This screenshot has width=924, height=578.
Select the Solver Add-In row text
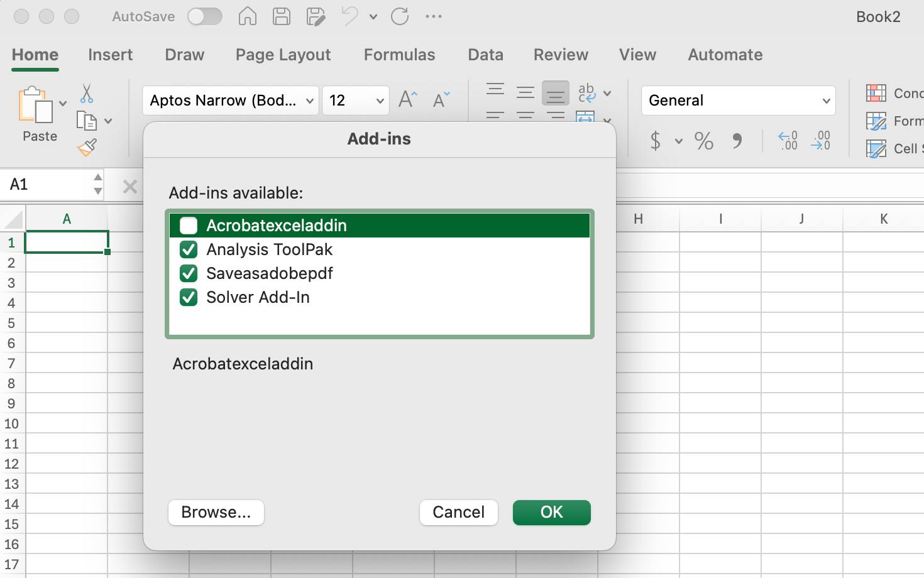(x=258, y=297)
